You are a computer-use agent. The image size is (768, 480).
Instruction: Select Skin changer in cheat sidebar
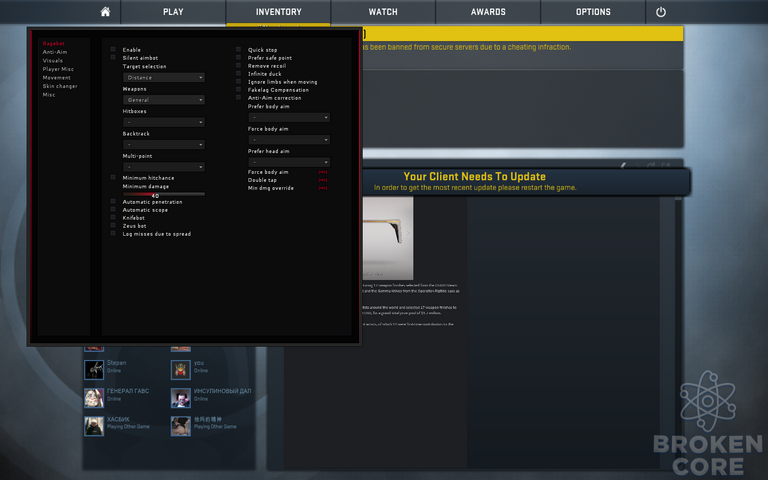pos(60,86)
